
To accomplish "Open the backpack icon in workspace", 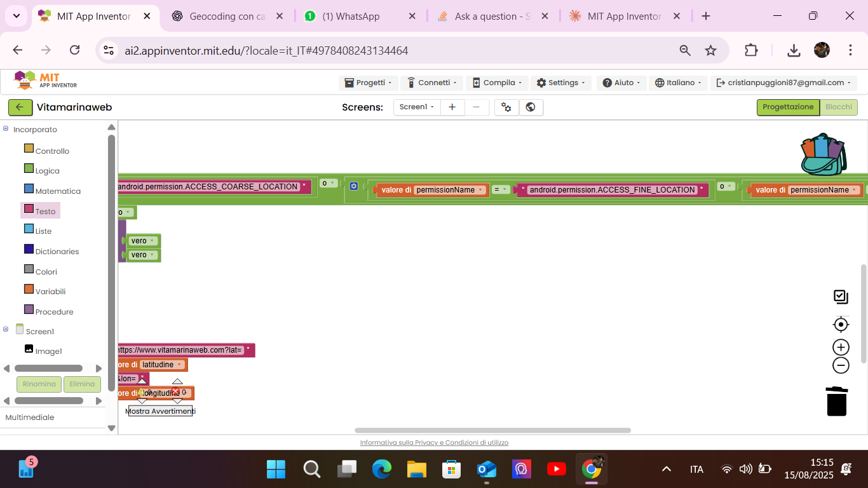I will click(824, 154).
